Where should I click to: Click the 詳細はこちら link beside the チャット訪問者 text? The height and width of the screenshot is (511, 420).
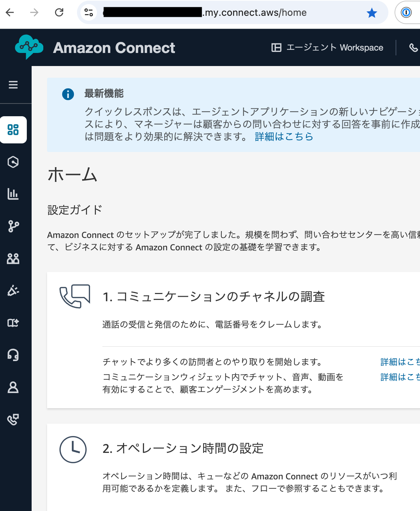pyautogui.click(x=400, y=362)
